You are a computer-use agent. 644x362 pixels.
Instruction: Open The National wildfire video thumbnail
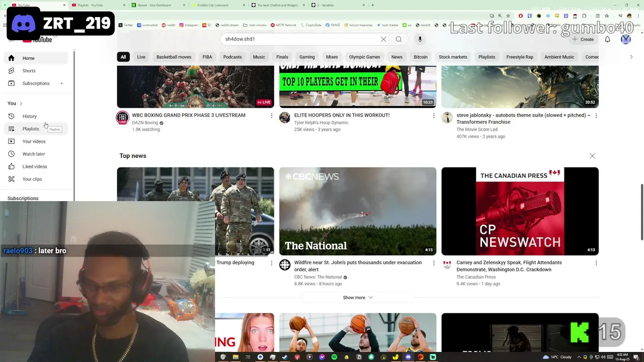tap(358, 211)
